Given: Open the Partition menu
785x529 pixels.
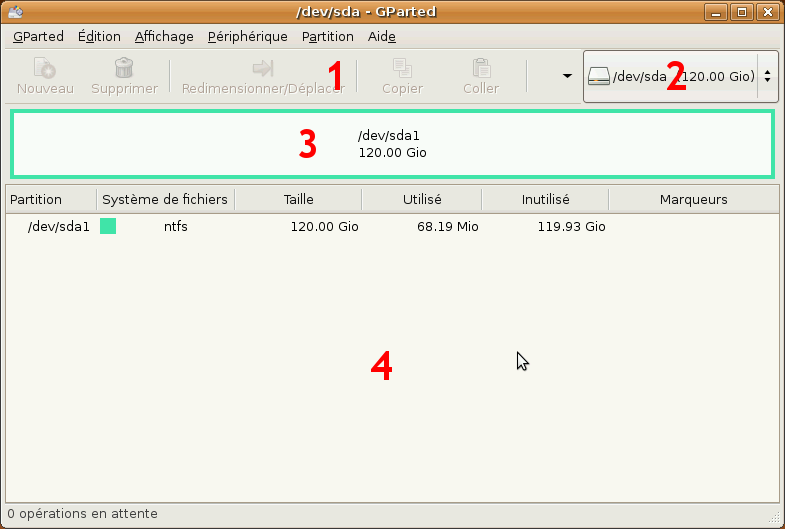Looking at the screenshot, I should 328,37.
